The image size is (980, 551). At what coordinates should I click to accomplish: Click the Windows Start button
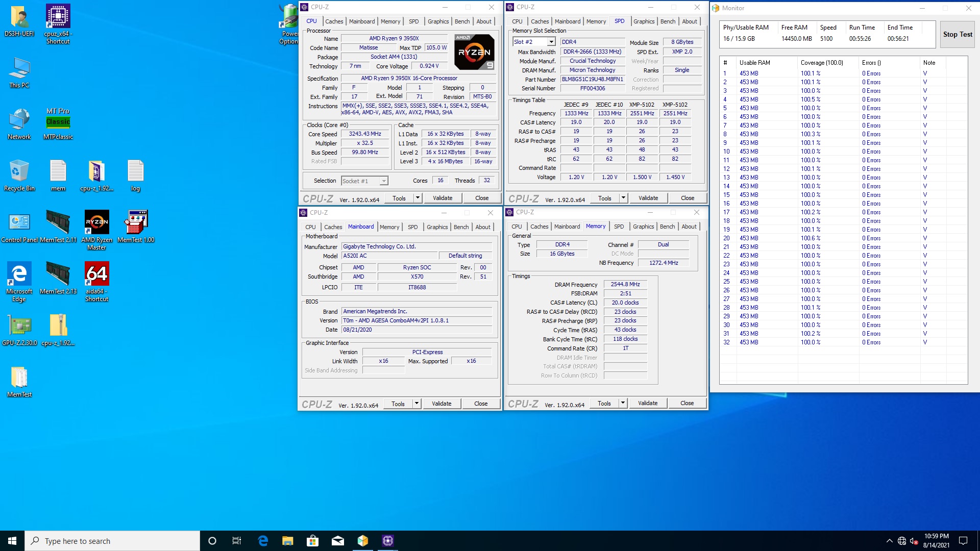click(12, 541)
